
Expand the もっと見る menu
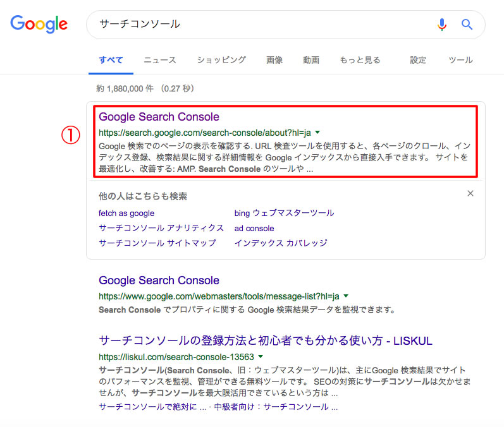360,60
